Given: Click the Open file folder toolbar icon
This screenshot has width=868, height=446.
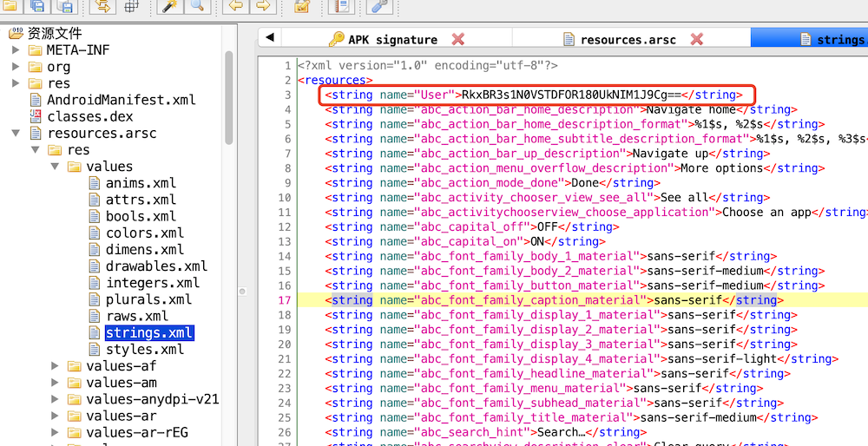Looking at the screenshot, I should [x=10, y=5].
